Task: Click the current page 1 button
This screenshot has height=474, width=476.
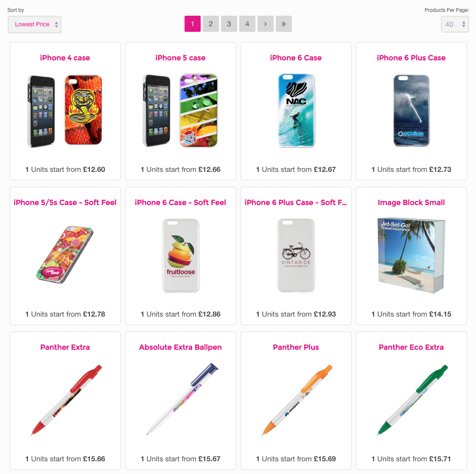Action: pos(193,24)
